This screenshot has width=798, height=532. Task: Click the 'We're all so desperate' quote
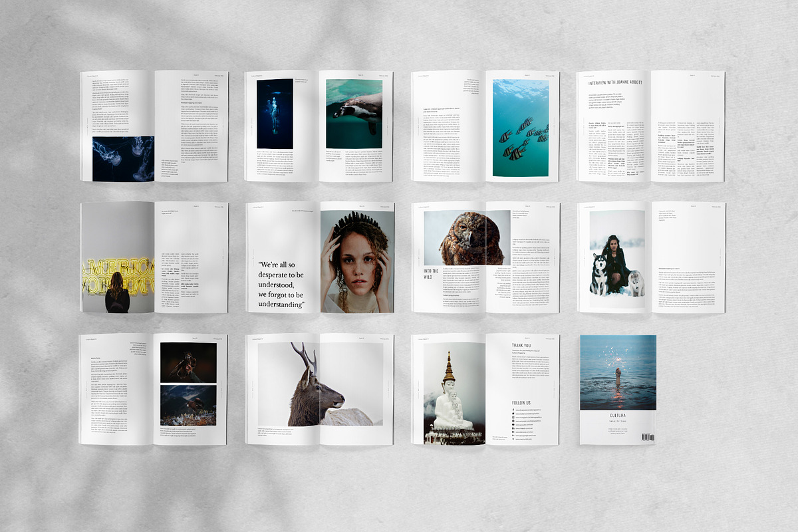coord(281,284)
